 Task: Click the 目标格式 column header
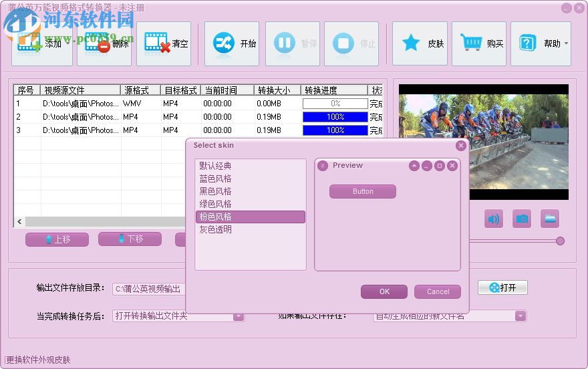tap(181, 90)
